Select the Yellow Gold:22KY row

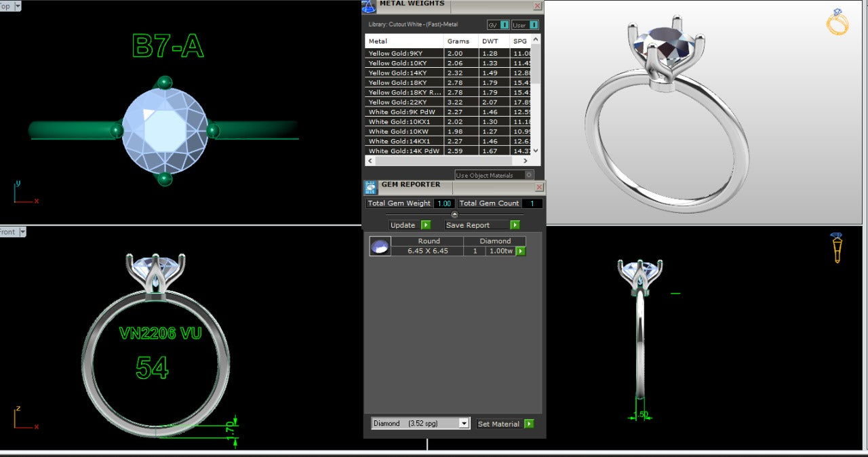pos(448,102)
